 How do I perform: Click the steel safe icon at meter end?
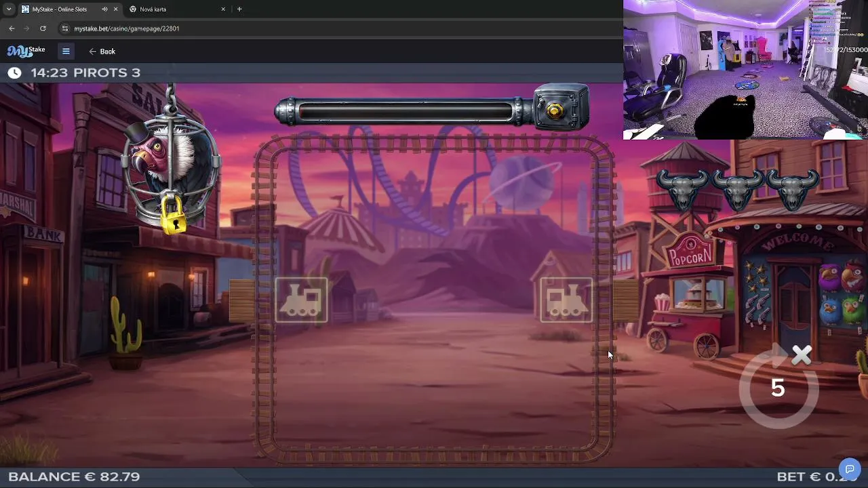[x=561, y=107]
